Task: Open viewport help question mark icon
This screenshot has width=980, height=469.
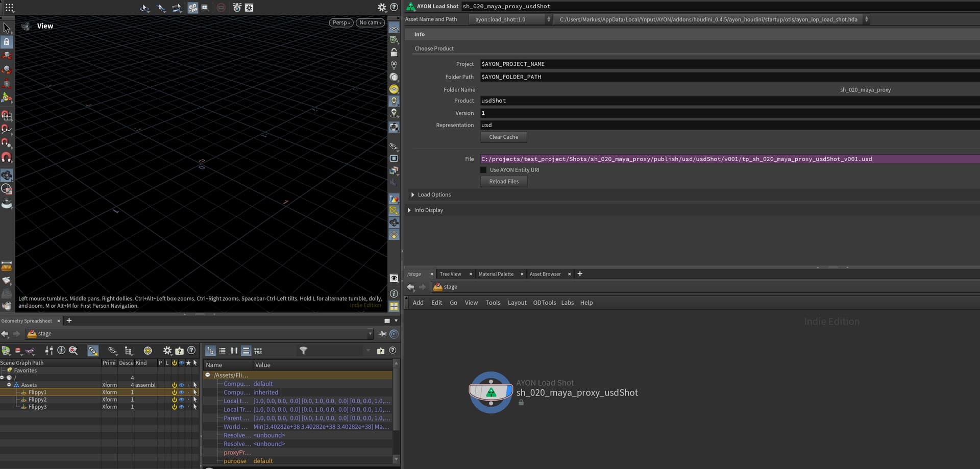Action: pyautogui.click(x=394, y=7)
